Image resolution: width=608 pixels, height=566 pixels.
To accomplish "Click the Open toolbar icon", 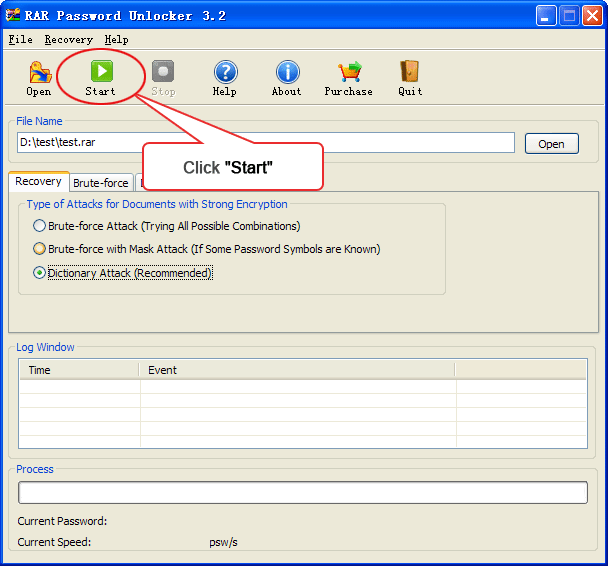I will pos(39,78).
